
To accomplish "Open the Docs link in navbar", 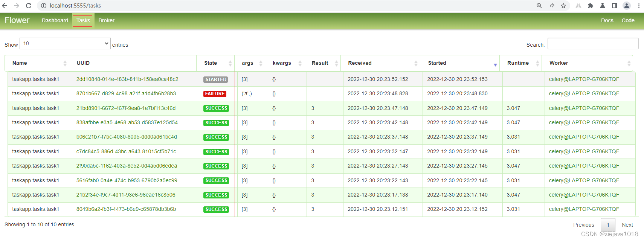I will (x=607, y=20).
